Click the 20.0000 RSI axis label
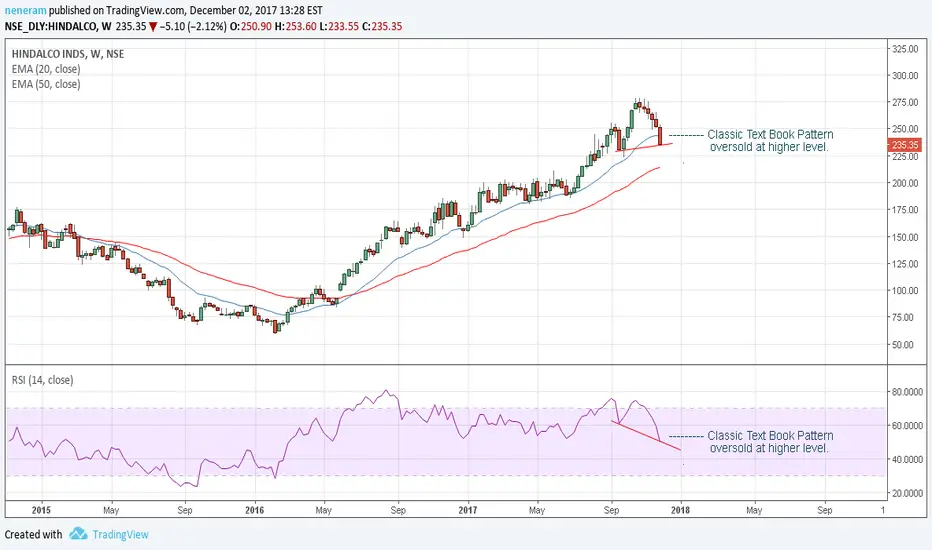The image size is (932, 550). pyautogui.click(x=906, y=494)
